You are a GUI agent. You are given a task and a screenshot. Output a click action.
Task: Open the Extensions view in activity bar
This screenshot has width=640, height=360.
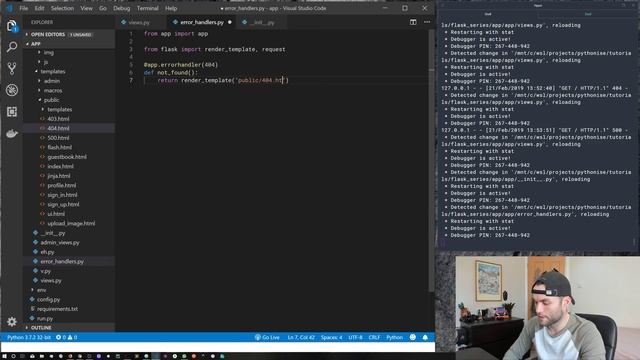(x=12, y=111)
